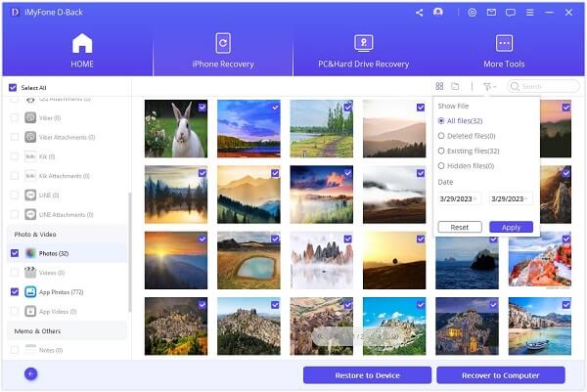
Task: Uncheck the App Photos (772) checkbox
Action: (14, 291)
